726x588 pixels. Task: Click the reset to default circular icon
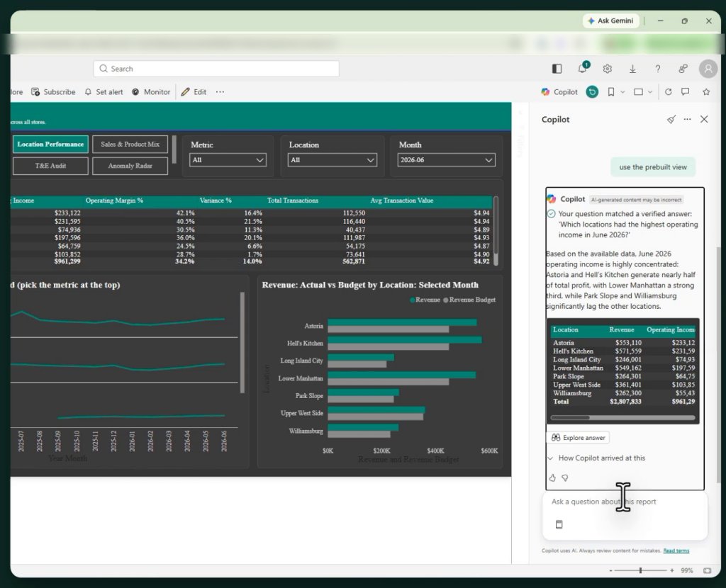click(592, 92)
